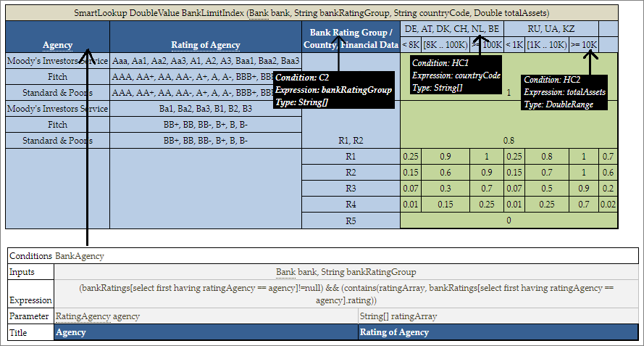Select the Rating of Agency header in the top table
The width and height of the screenshot is (644, 346).
[x=204, y=45]
